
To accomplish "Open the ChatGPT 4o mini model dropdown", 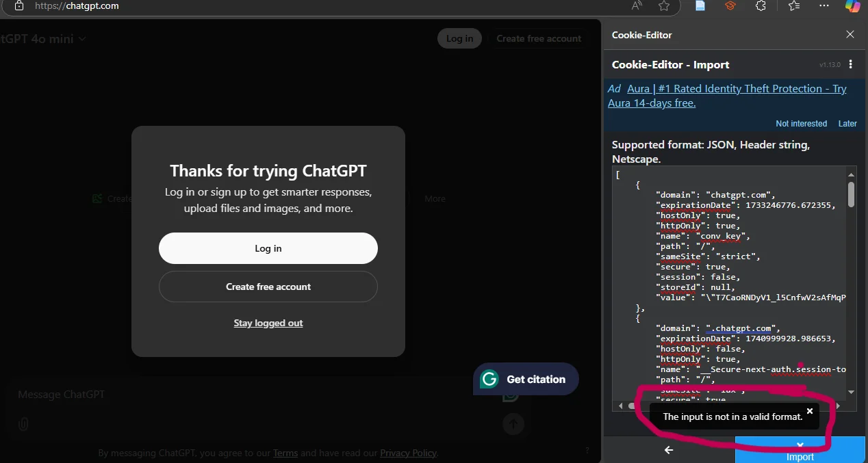I will pos(43,39).
